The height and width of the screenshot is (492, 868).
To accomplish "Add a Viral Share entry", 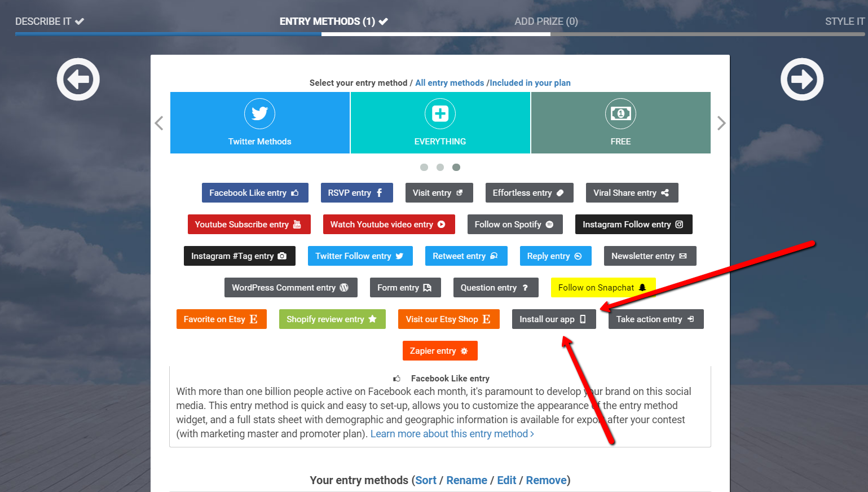I will coord(632,193).
